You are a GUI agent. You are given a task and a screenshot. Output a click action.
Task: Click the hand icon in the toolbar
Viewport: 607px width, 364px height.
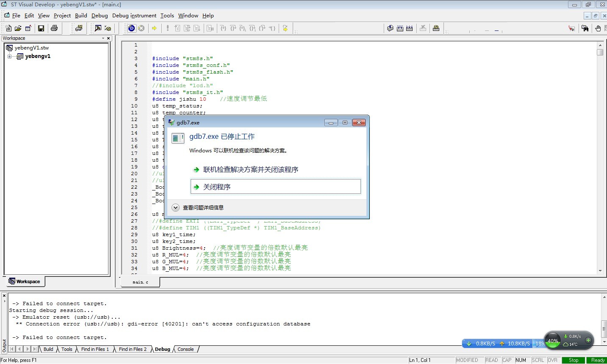598,28
